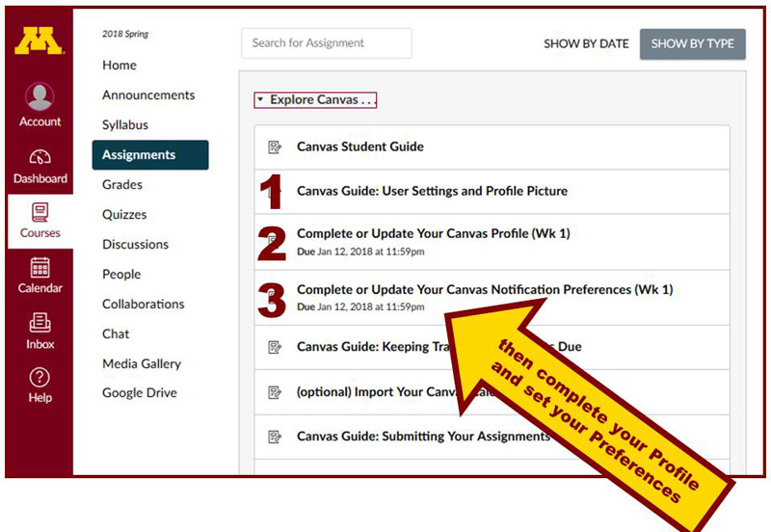This screenshot has height=532, width=771.
Task: Open Syllabus in course navigation
Action: pyautogui.click(x=125, y=125)
